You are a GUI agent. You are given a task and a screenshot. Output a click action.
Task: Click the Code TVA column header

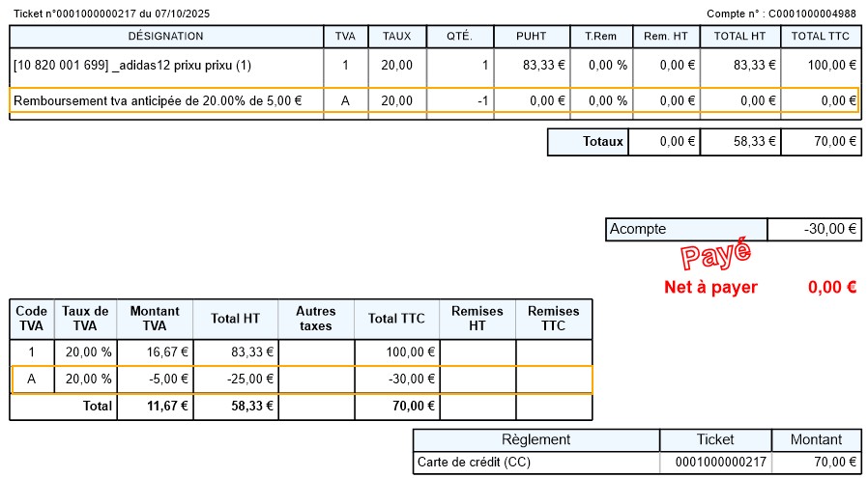click(32, 318)
